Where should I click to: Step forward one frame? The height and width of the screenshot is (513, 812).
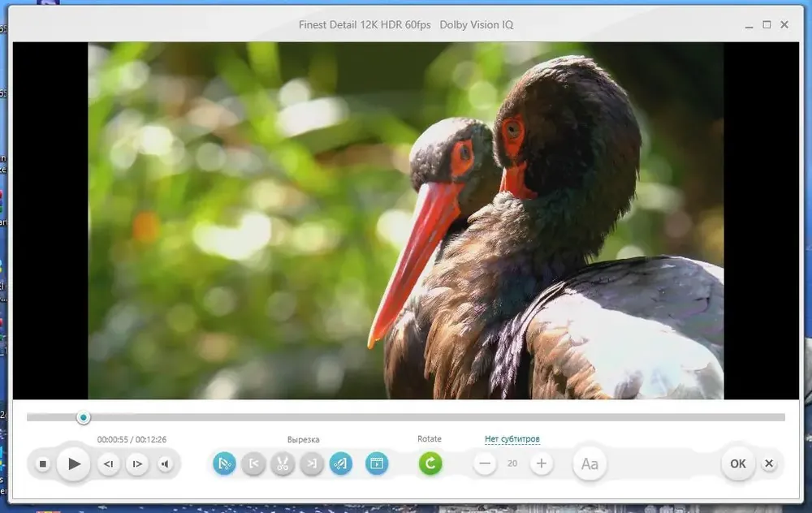click(x=137, y=464)
